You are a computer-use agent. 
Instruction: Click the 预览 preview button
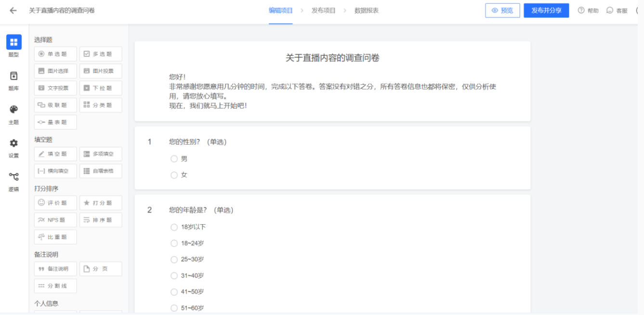click(x=502, y=11)
